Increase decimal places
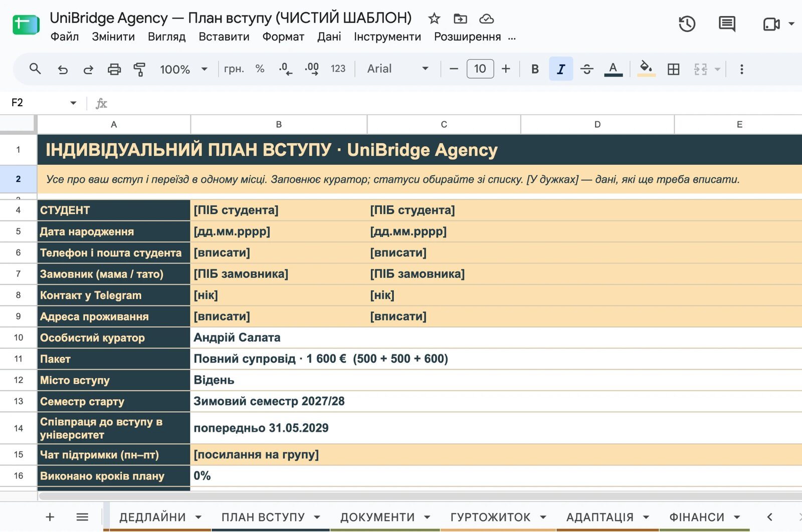Viewport: 802px width, 532px height. click(312, 69)
